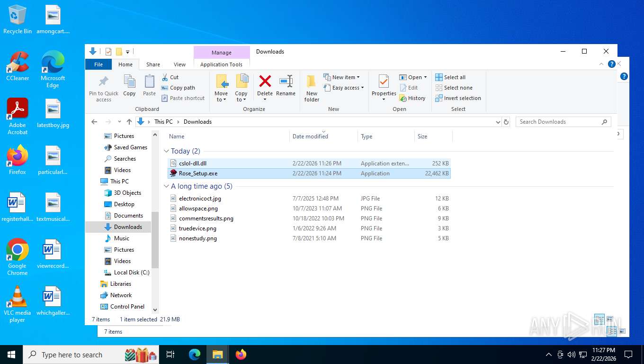
Task: Click the Windows Start button
Action: pos(11,355)
